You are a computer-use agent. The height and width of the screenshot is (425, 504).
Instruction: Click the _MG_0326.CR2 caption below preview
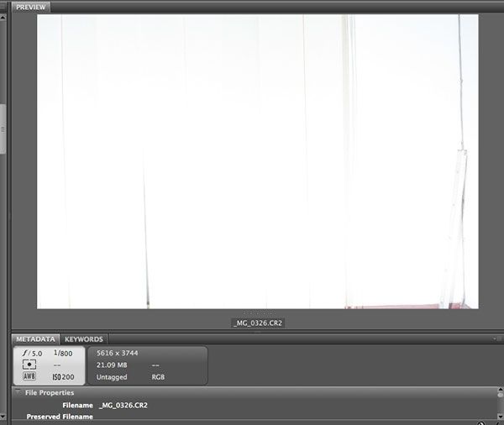[258, 322]
